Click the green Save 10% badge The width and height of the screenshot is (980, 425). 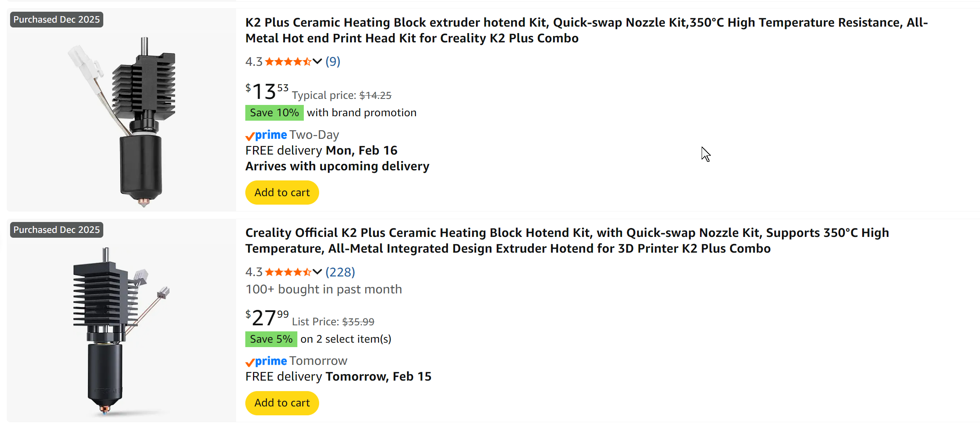click(x=274, y=113)
